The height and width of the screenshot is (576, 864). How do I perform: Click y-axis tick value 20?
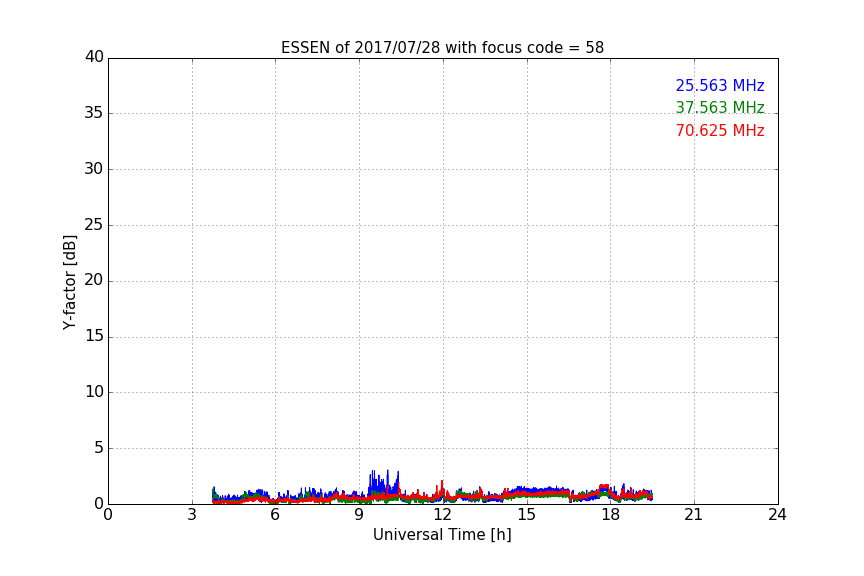coord(94,280)
